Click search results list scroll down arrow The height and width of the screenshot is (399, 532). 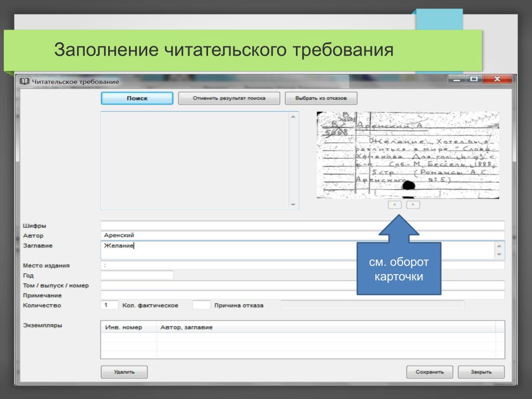point(293,204)
